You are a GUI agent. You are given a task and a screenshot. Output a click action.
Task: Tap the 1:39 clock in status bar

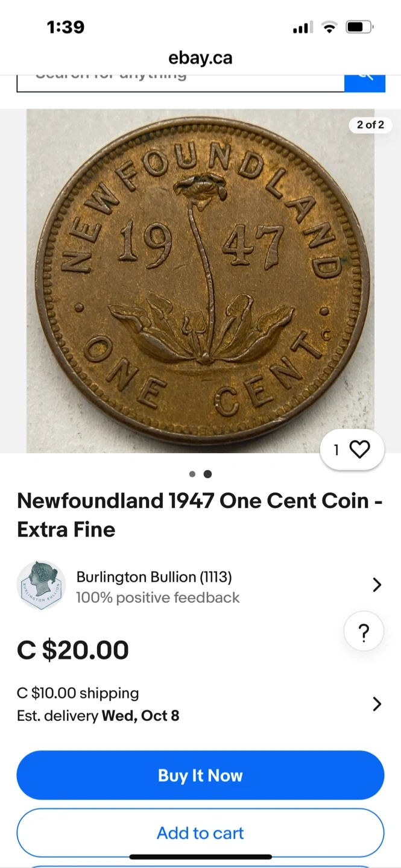[65, 27]
